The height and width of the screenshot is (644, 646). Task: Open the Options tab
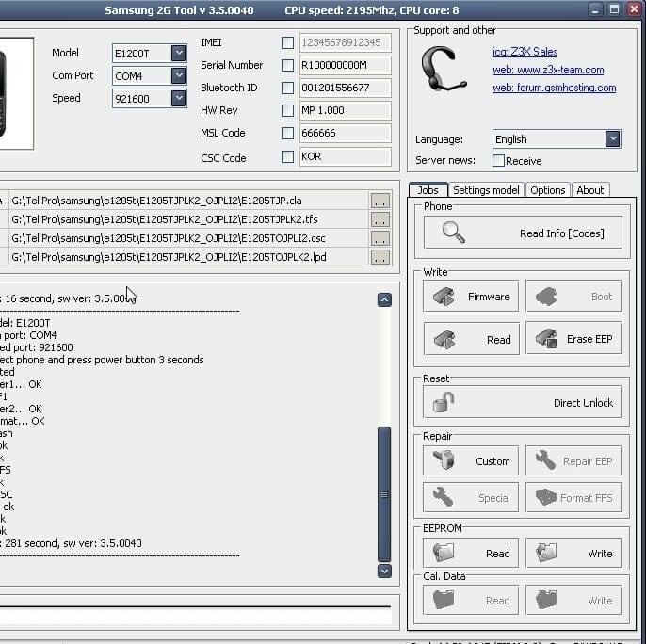tap(547, 190)
